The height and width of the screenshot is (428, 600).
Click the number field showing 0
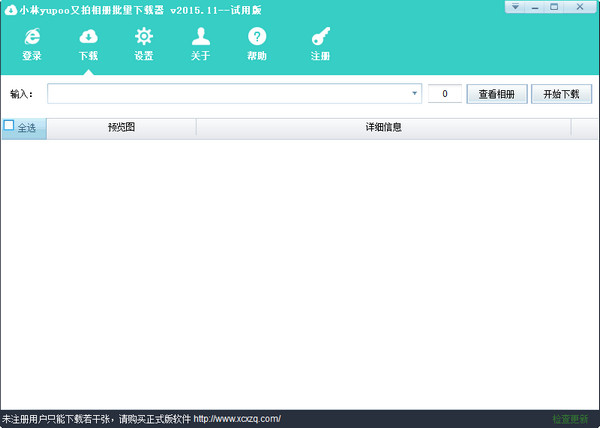click(445, 94)
